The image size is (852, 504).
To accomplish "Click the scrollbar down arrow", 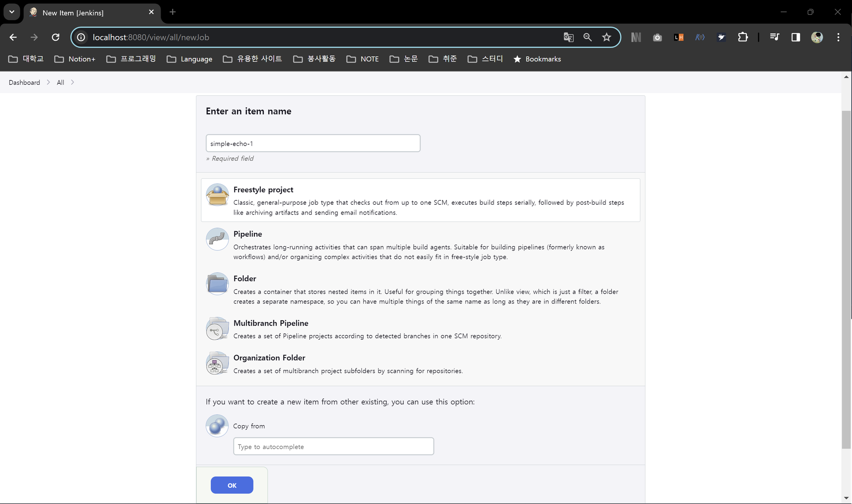I will pos(846,498).
